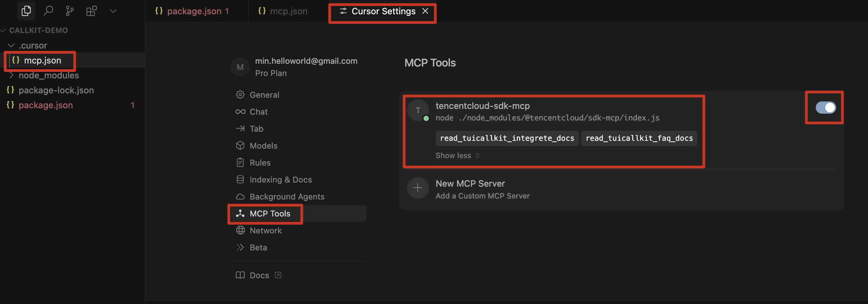868x304 pixels.
Task: Expand the activity bar overflow chevron
Action: click(x=113, y=11)
